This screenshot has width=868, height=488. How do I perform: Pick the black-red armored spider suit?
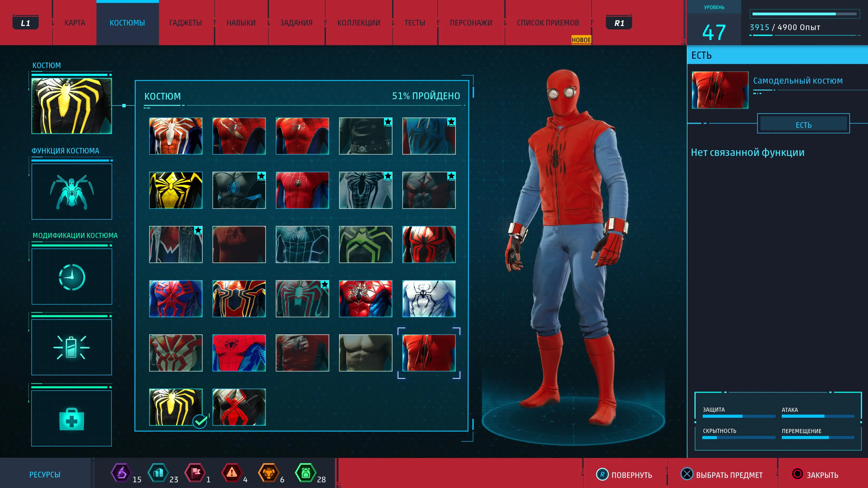pos(429,244)
